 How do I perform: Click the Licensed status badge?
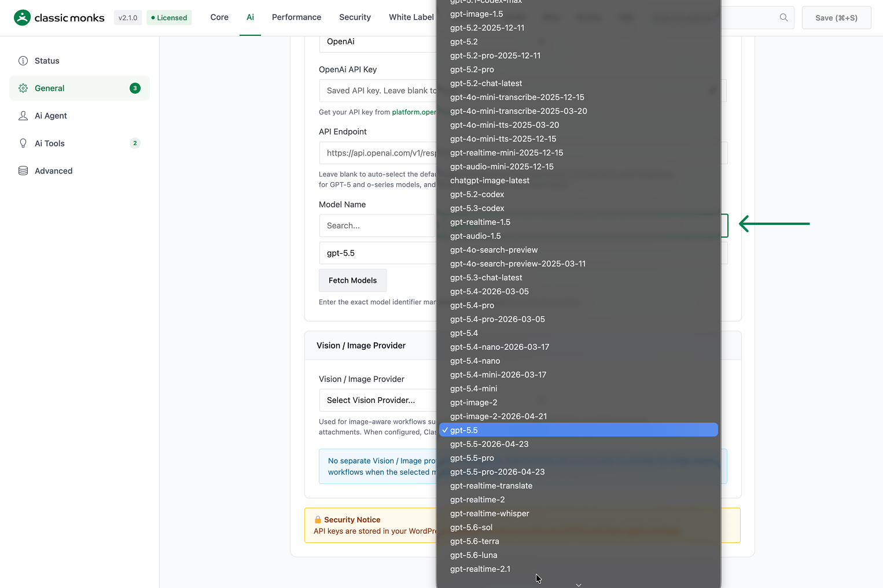tap(169, 18)
